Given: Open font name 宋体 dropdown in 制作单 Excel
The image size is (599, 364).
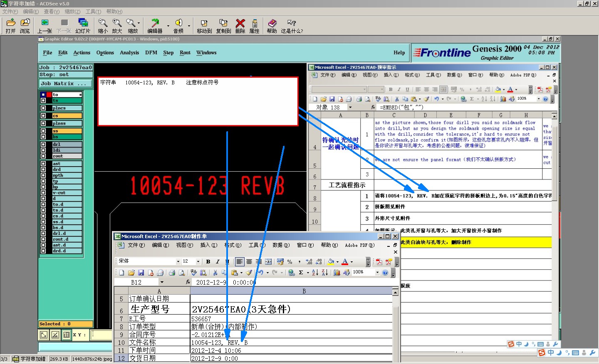Looking at the screenshot, I should [178, 261].
